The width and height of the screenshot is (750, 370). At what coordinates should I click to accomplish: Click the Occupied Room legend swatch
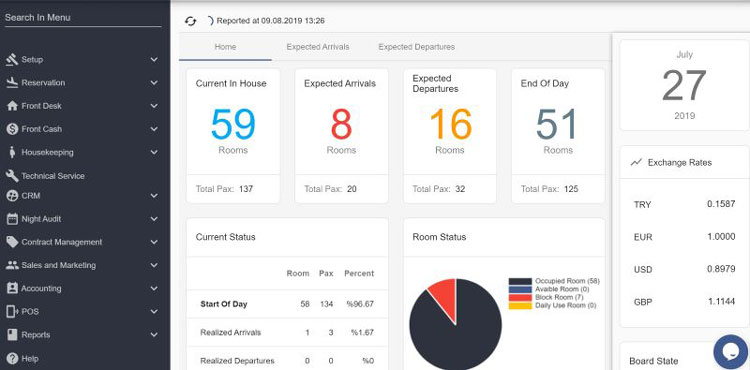coord(520,282)
